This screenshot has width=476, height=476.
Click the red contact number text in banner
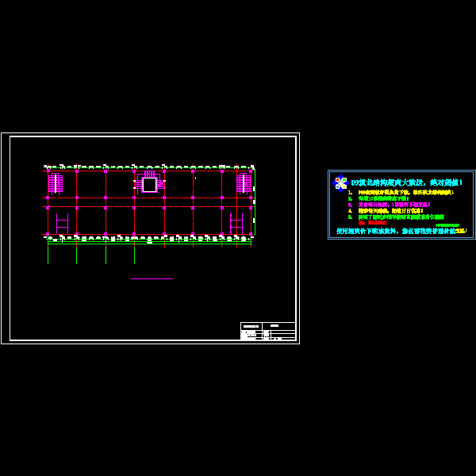pyautogui.click(x=373, y=223)
